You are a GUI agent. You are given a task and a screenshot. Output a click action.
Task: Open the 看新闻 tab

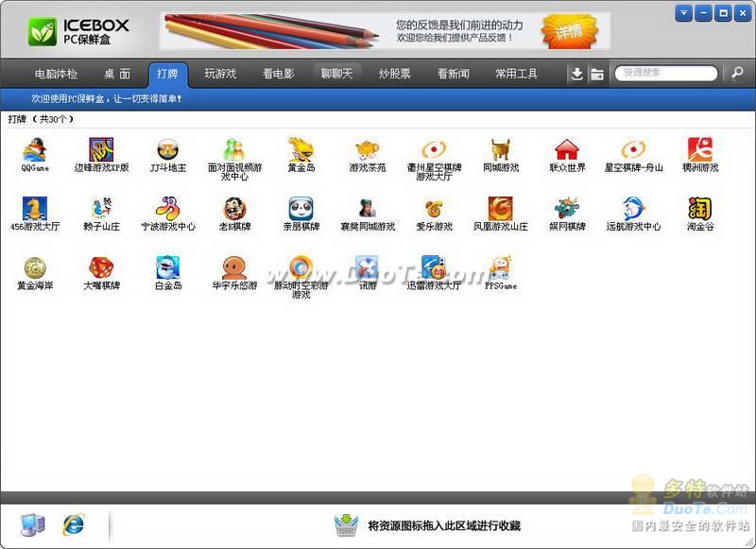[x=453, y=74]
